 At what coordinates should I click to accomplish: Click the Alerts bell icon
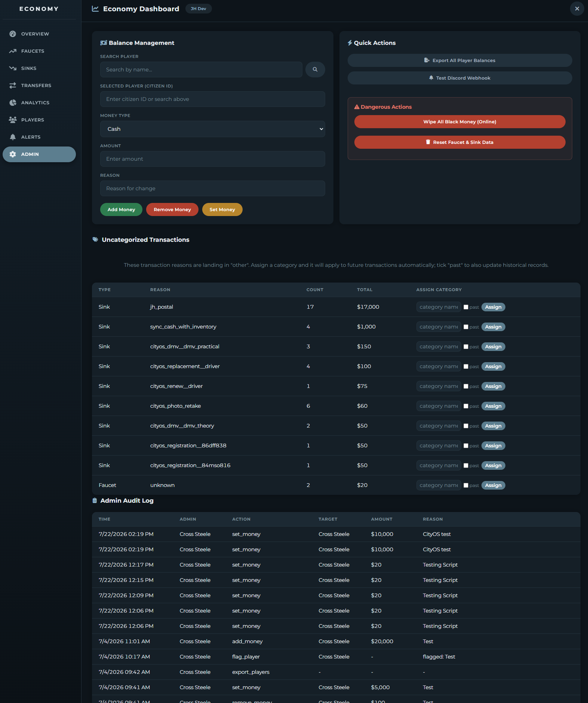[13, 137]
